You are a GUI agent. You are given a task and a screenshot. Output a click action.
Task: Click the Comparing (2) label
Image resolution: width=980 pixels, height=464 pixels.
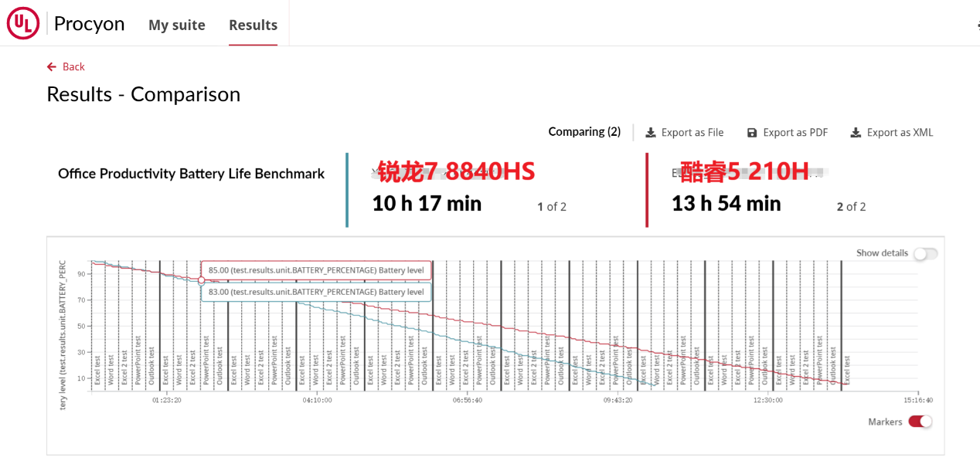[x=584, y=132]
